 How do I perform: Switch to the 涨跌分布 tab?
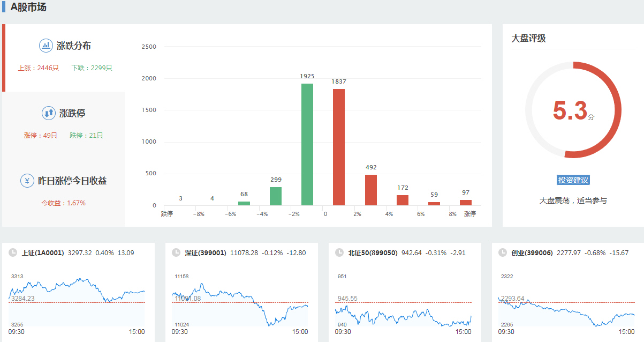coord(65,57)
